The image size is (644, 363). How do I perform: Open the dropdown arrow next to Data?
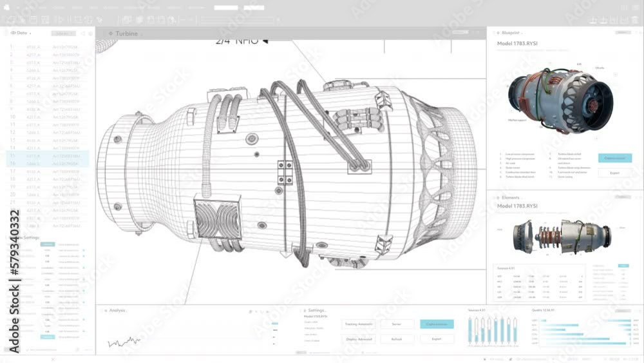click(x=30, y=34)
